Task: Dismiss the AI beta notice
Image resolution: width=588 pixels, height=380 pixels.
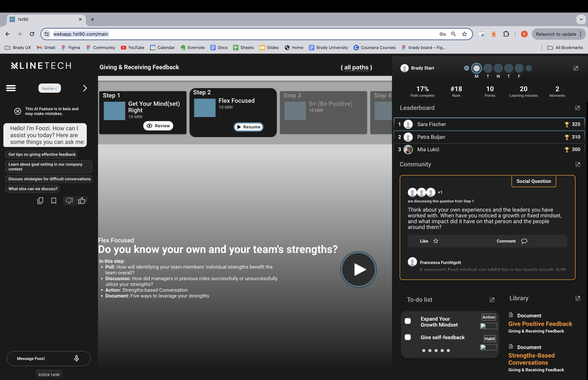Action: tap(18, 111)
